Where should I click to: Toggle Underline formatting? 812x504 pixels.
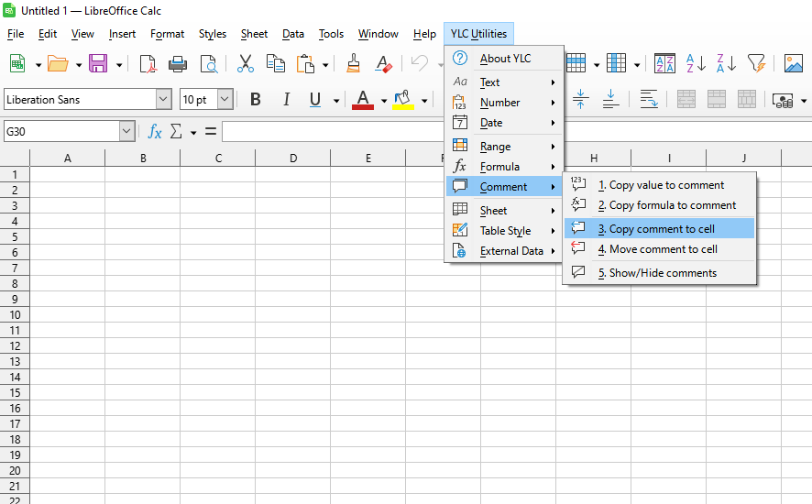(315, 100)
